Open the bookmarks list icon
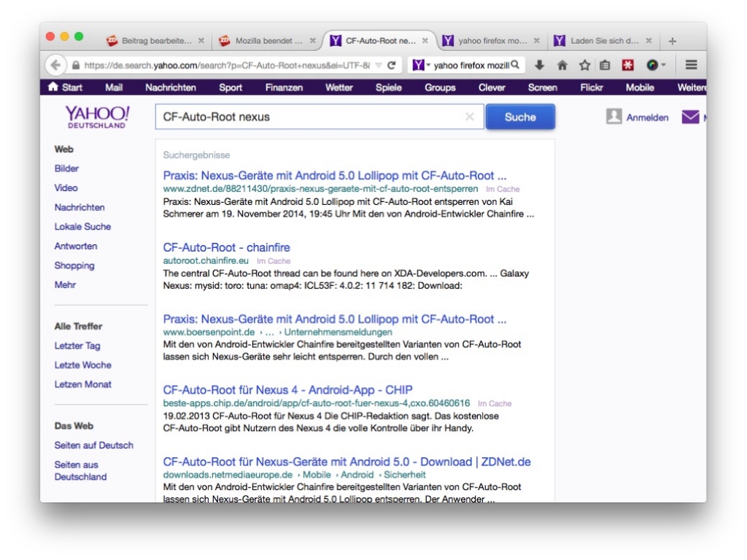Image resolution: width=747 pixels, height=560 pixels. point(605,65)
